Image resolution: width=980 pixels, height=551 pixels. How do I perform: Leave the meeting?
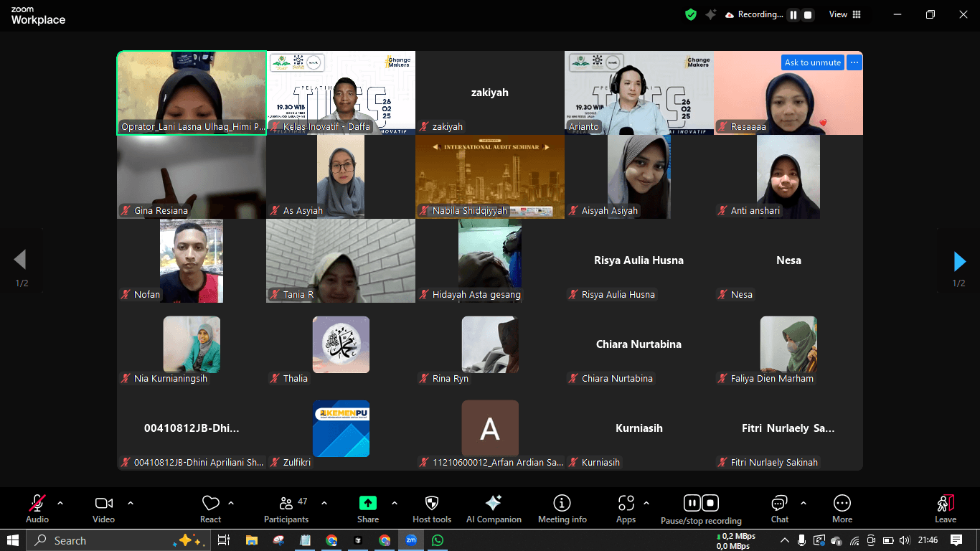(945, 508)
